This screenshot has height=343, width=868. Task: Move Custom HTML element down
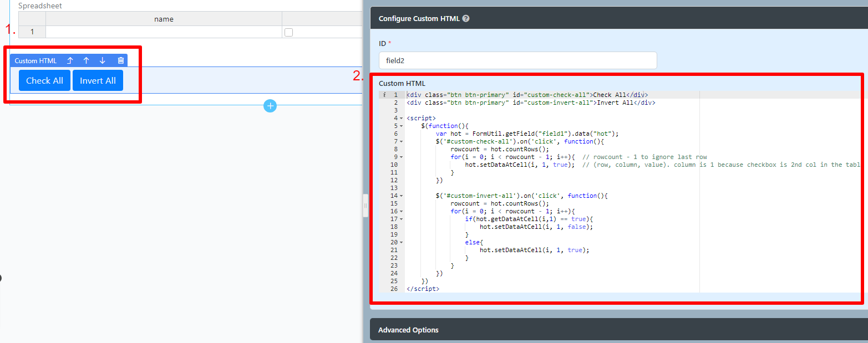point(102,61)
